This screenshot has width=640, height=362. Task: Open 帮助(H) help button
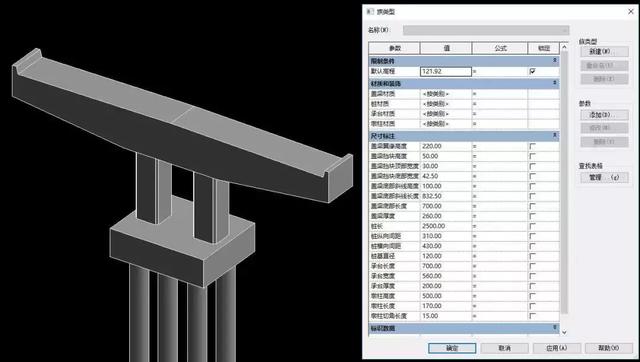point(609,348)
